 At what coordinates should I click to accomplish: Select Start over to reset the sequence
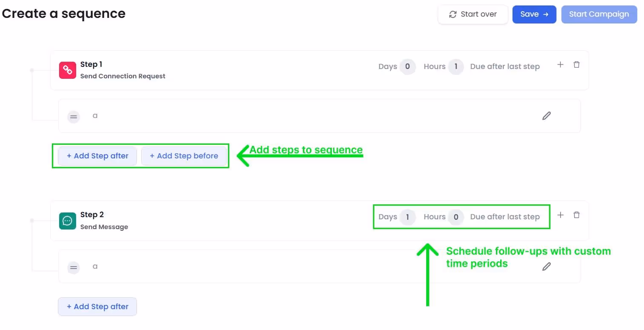click(x=473, y=14)
